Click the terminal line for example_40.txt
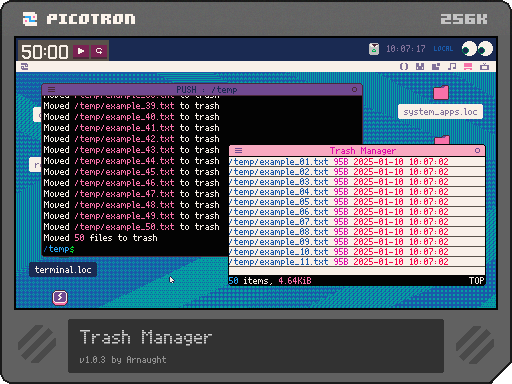The width and height of the screenshot is (512, 384). click(x=131, y=117)
